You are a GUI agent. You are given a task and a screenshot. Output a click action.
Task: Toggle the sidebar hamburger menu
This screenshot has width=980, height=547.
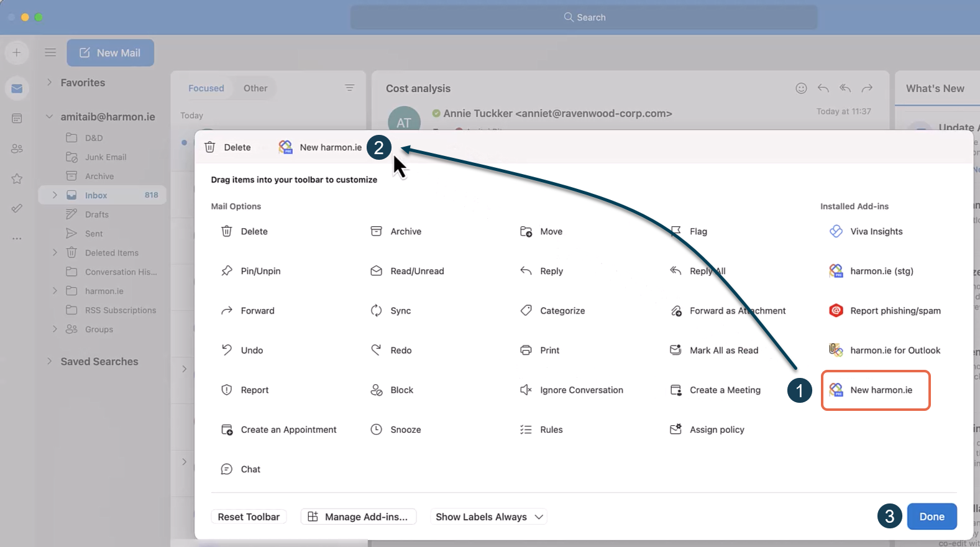(x=50, y=53)
